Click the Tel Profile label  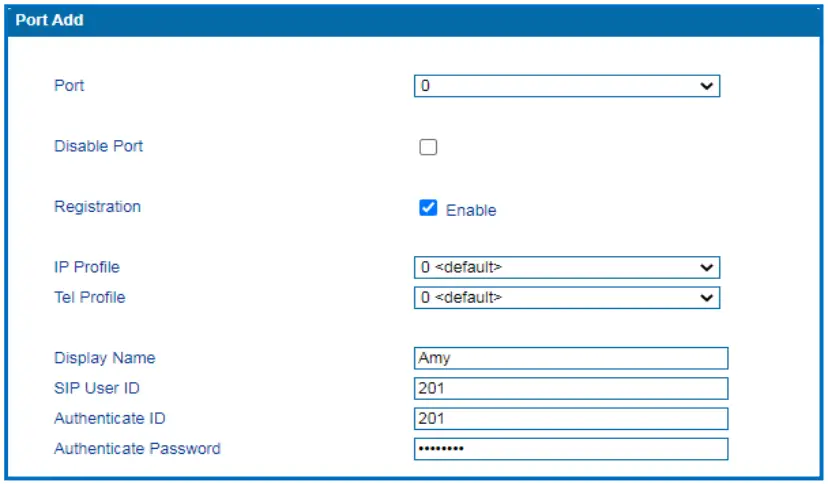(x=90, y=297)
